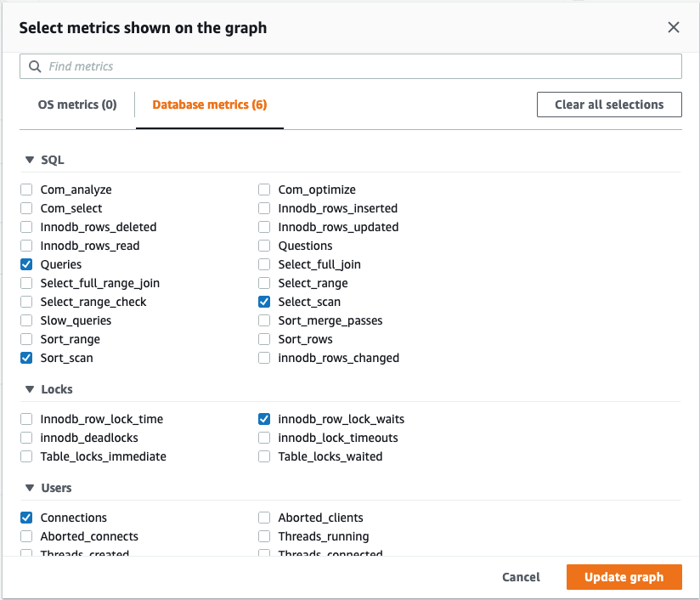Screen dimensions: 700x600
Task: Enable the innodb_deadlocks checkbox
Action: pos(26,438)
